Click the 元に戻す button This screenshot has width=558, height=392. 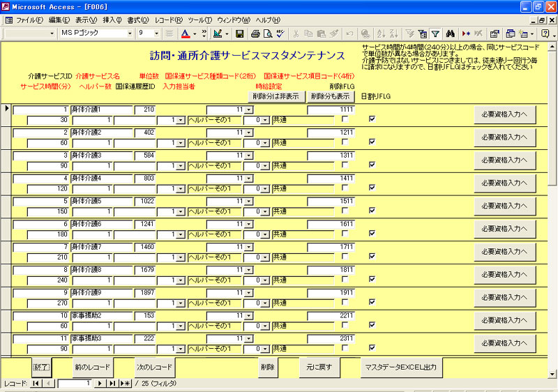click(x=319, y=367)
